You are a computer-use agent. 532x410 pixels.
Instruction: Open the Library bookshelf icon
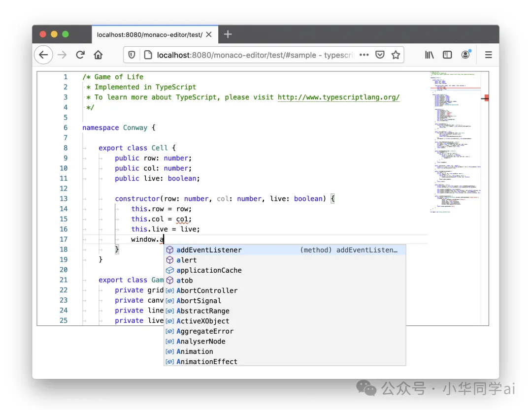(429, 55)
